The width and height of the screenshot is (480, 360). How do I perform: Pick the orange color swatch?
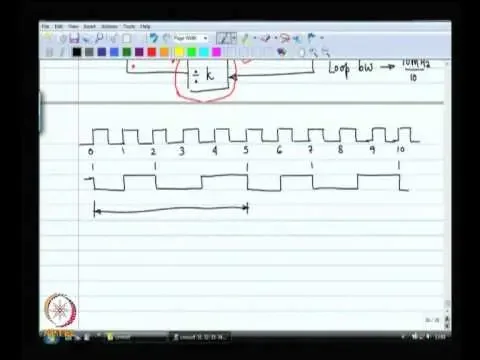tap(164, 52)
